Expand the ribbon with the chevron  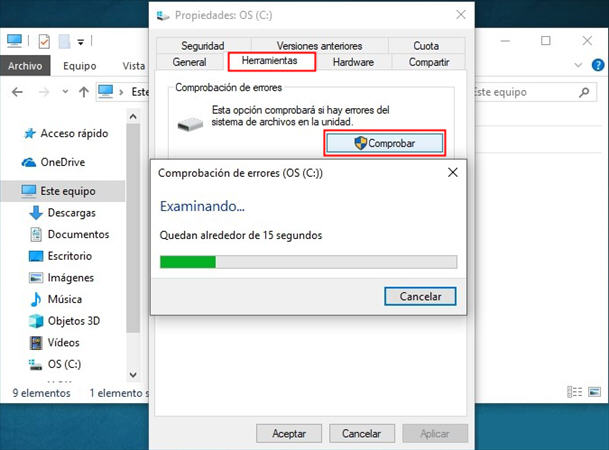pyautogui.click(x=578, y=65)
